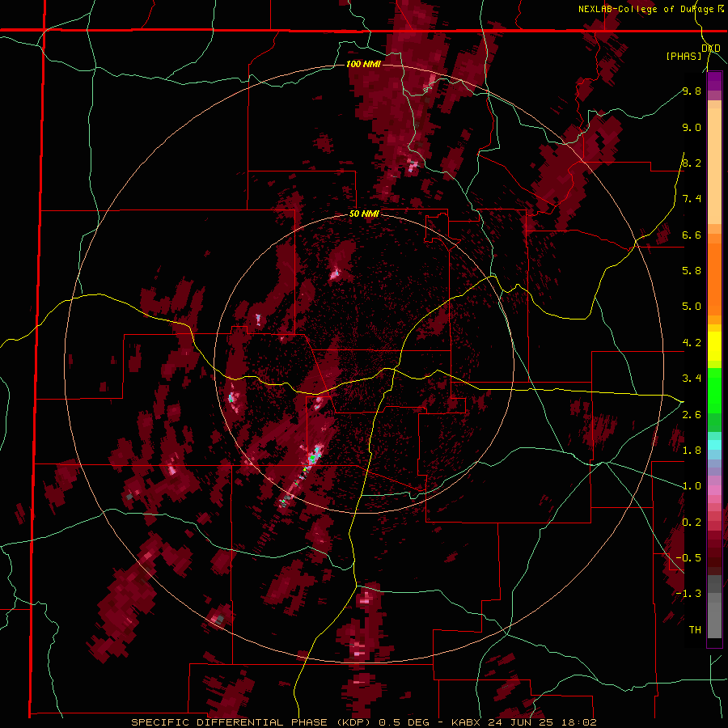Click the 24 JUN 25 date text
728x728 pixels.
520,722
